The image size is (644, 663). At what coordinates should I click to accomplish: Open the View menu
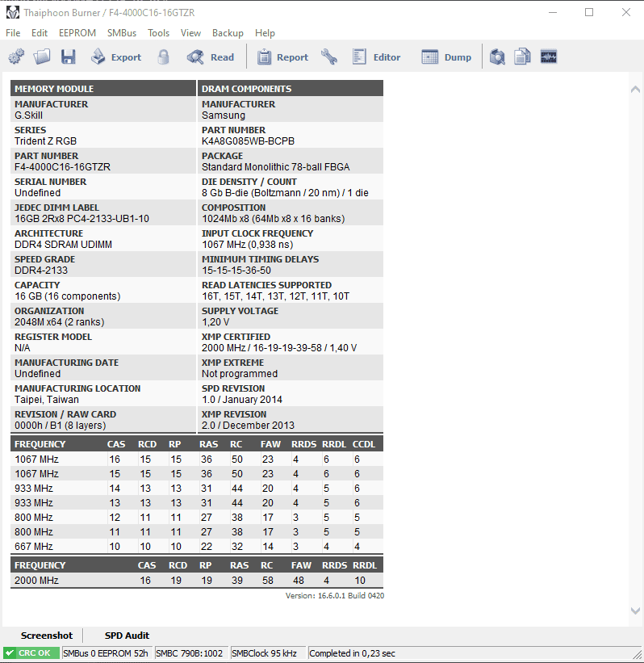[190, 33]
